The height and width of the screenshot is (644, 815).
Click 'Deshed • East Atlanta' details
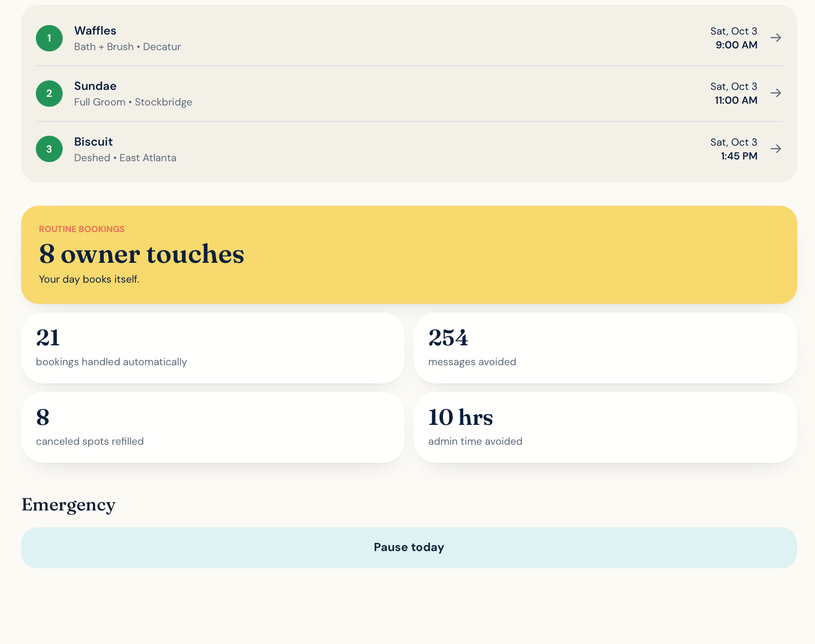pyautogui.click(x=125, y=158)
